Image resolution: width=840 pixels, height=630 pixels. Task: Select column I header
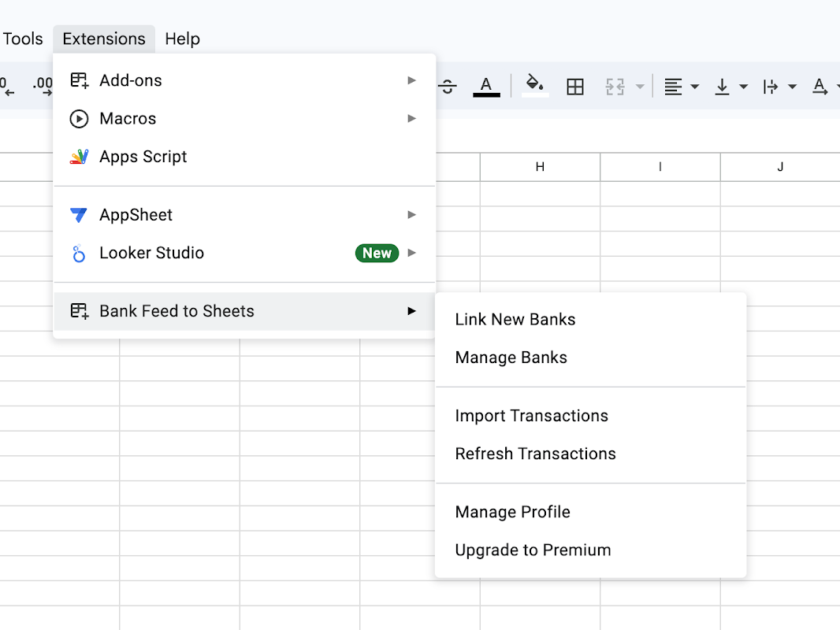[x=660, y=167]
